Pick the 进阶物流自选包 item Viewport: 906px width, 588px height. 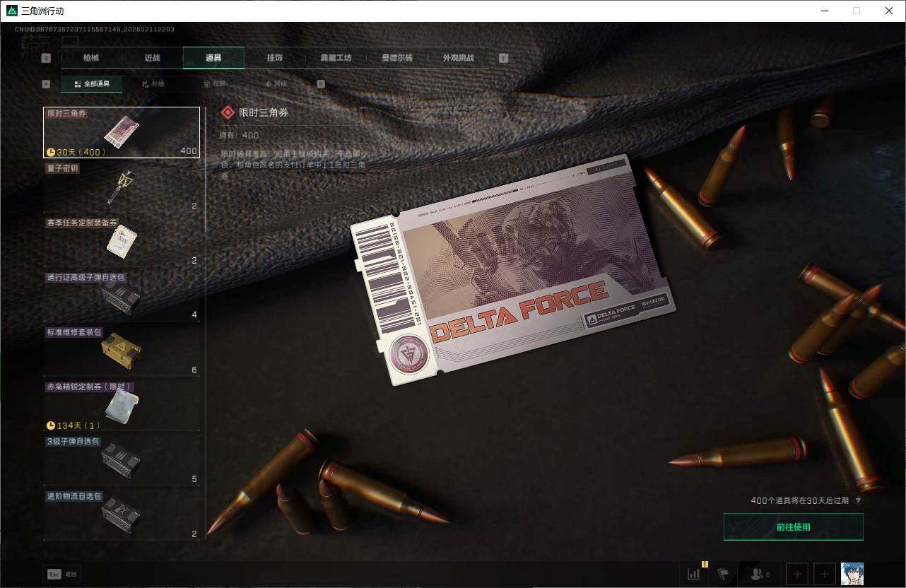[x=121, y=514]
